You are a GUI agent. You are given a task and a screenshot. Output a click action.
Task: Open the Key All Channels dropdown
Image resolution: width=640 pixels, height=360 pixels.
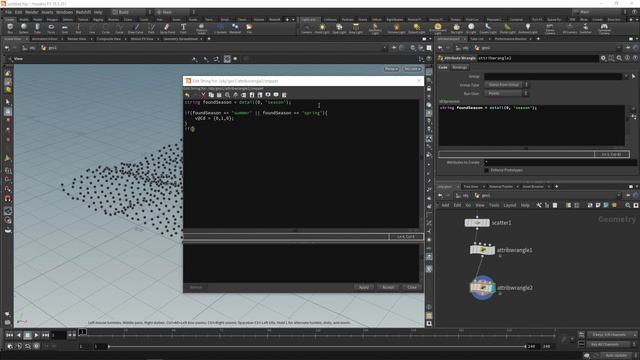tap(611, 344)
